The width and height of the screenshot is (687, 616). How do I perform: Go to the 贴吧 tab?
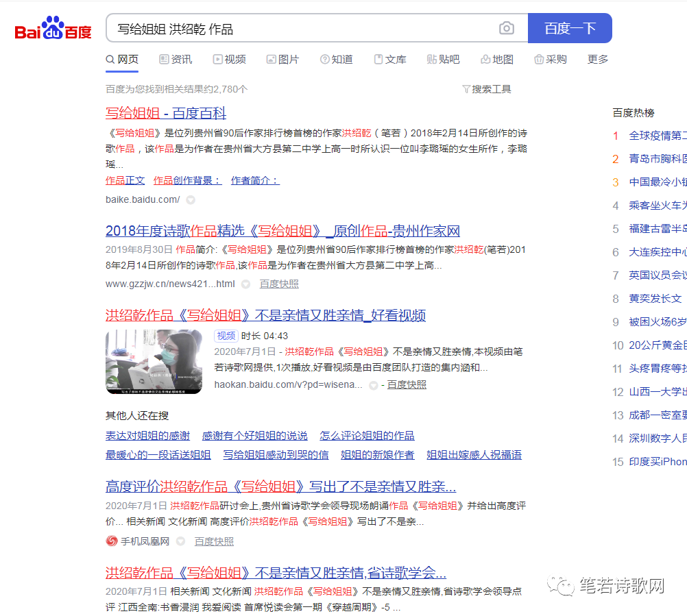[444, 59]
